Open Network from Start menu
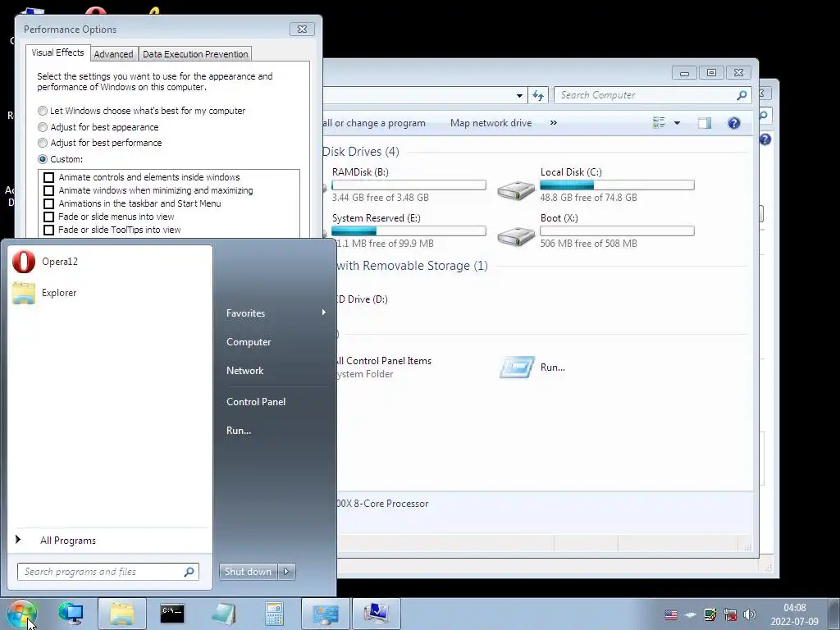 coord(244,370)
